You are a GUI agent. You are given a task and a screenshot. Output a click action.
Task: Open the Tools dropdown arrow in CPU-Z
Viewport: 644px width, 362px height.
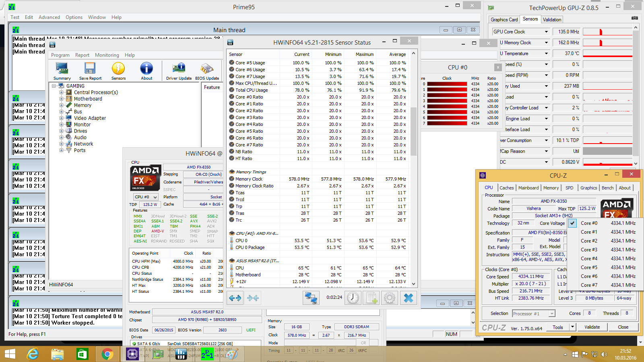pos(572,327)
